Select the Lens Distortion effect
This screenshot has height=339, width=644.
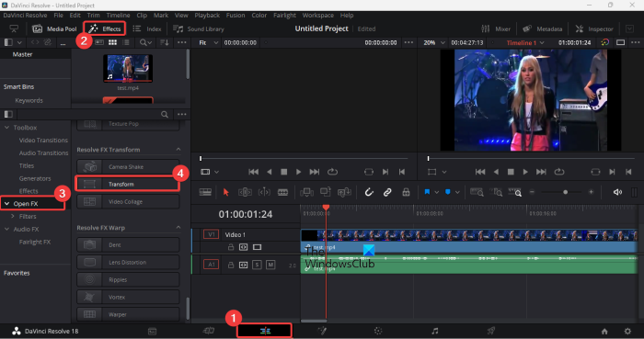point(128,263)
